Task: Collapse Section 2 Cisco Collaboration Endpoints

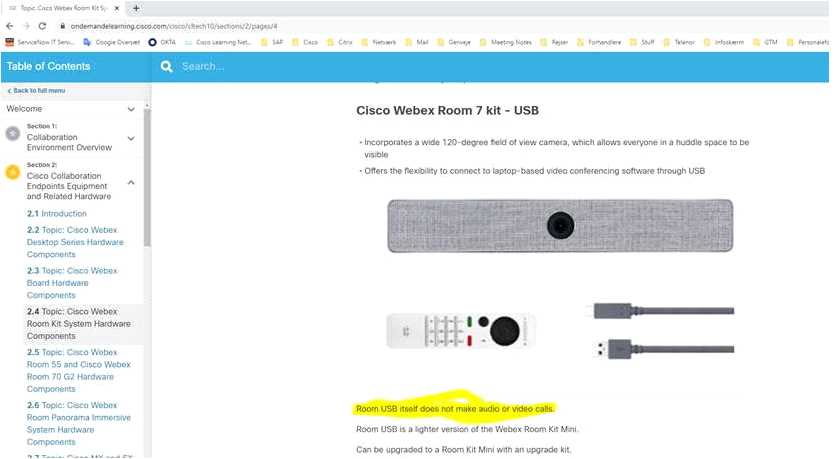Action: 131,183
